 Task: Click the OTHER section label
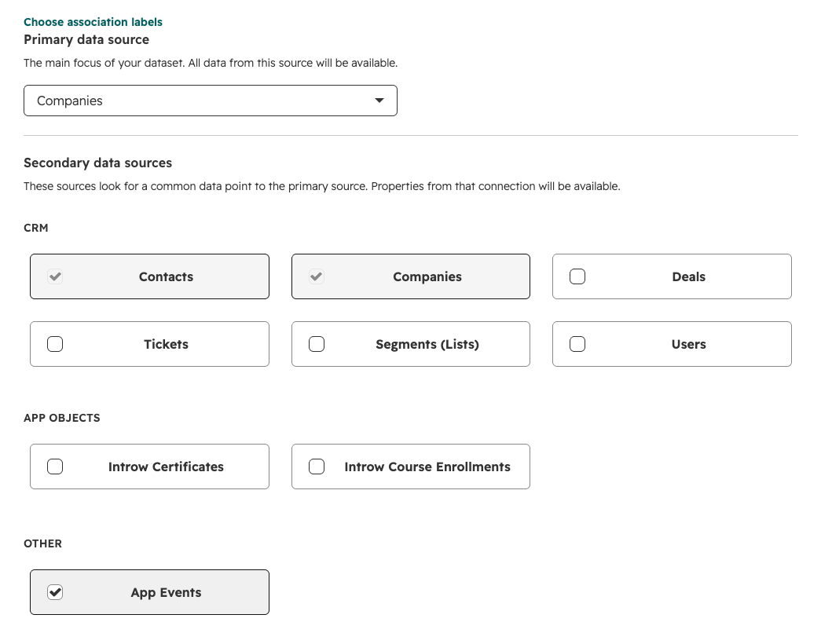click(42, 543)
